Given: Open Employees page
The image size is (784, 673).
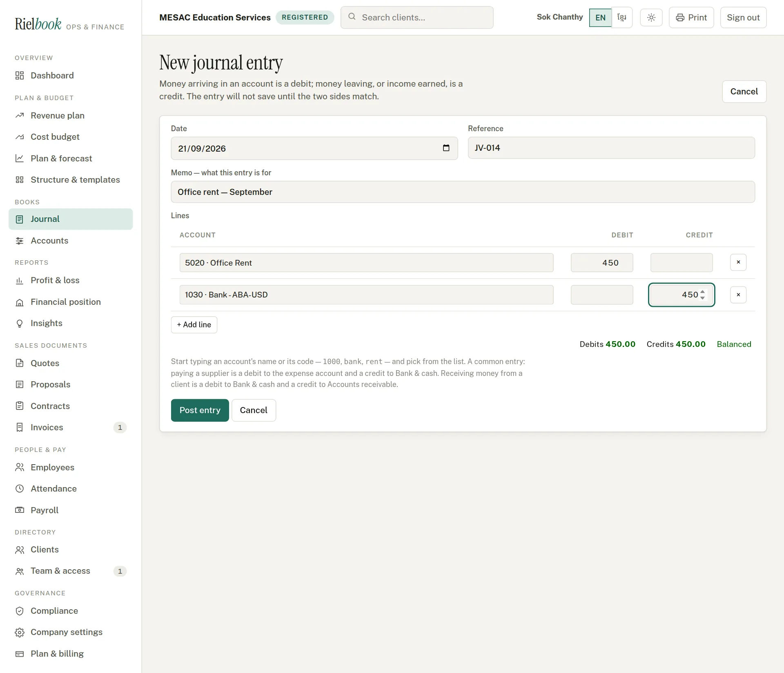Looking at the screenshot, I should (x=71, y=467).
